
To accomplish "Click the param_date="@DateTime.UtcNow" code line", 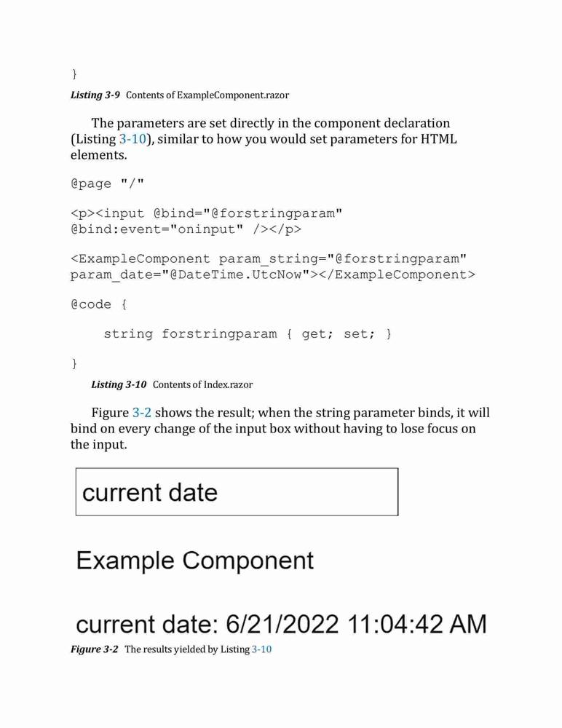I will pos(273,274).
